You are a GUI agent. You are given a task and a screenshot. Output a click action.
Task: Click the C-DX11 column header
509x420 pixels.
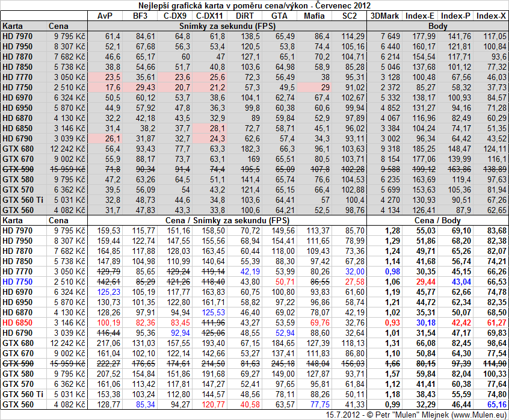tap(210, 16)
